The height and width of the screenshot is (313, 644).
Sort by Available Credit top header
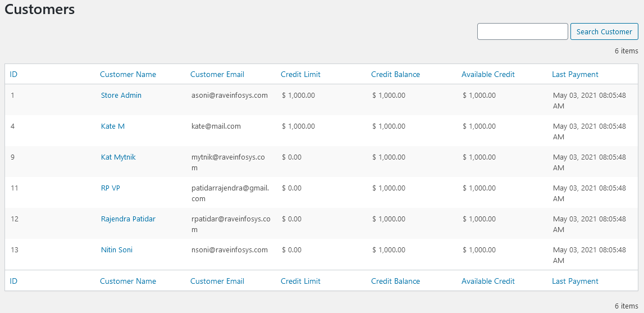pyautogui.click(x=488, y=74)
